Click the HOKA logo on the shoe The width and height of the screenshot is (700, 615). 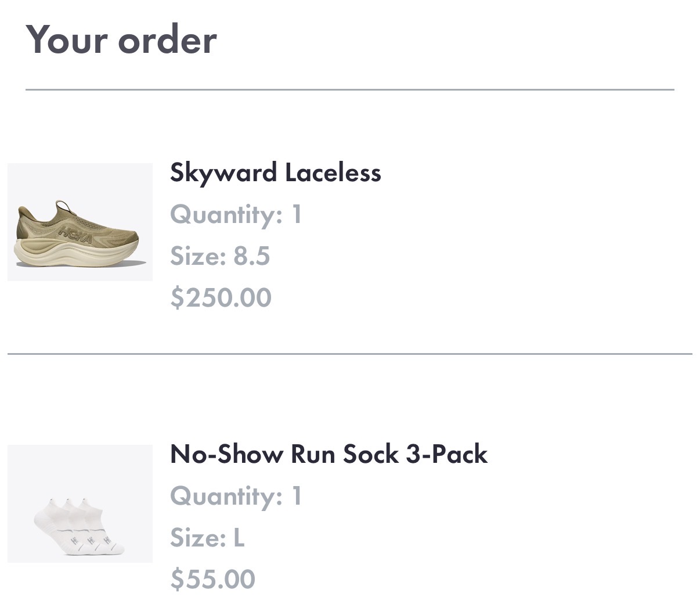tap(75, 235)
